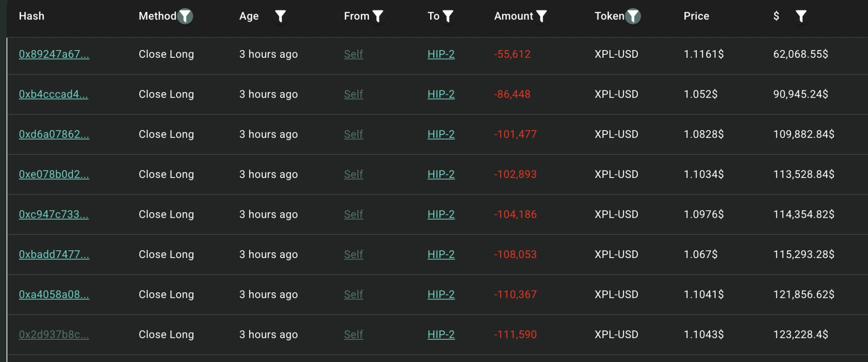Click the 0xa4058a08... hash link
The width and height of the screenshot is (868, 362).
[x=54, y=294]
